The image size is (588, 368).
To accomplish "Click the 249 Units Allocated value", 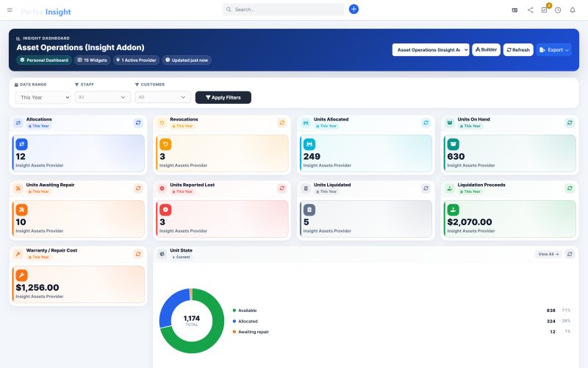I will point(312,157).
